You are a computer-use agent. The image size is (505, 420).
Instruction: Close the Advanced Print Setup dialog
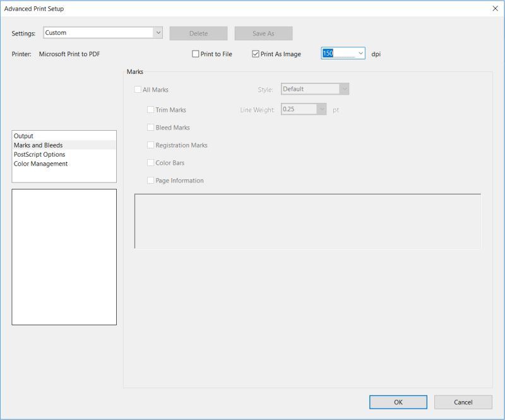pyautogui.click(x=496, y=9)
